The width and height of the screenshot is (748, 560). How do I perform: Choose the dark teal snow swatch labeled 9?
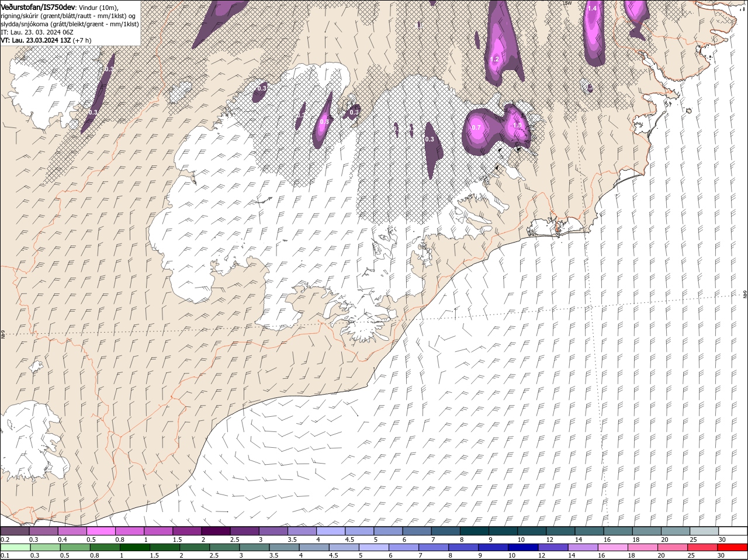[503, 531]
